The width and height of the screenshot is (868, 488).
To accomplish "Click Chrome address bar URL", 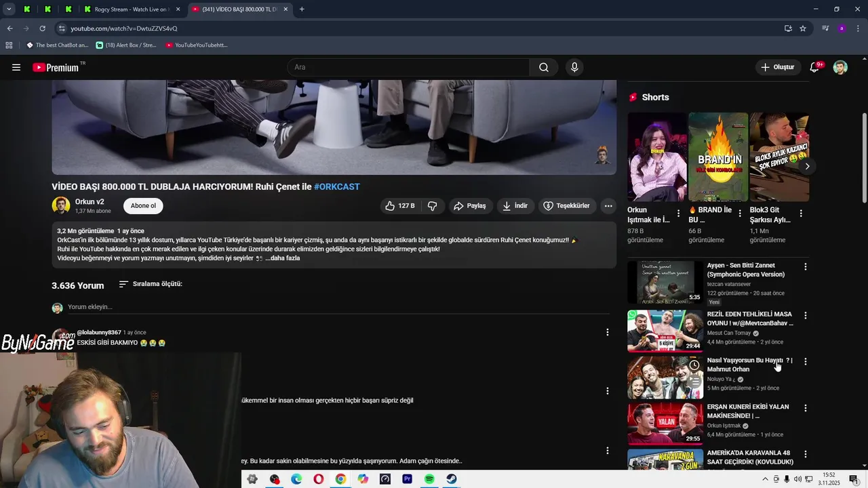I will click(x=124, y=28).
